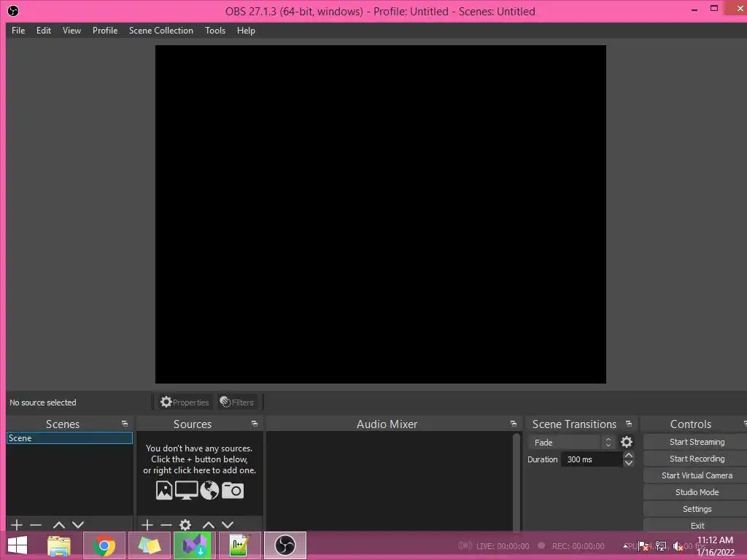The width and height of the screenshot is (747, 560).
Task: Open Visual Studio Installer taskbar icon
Action: (x=194, y=545)
